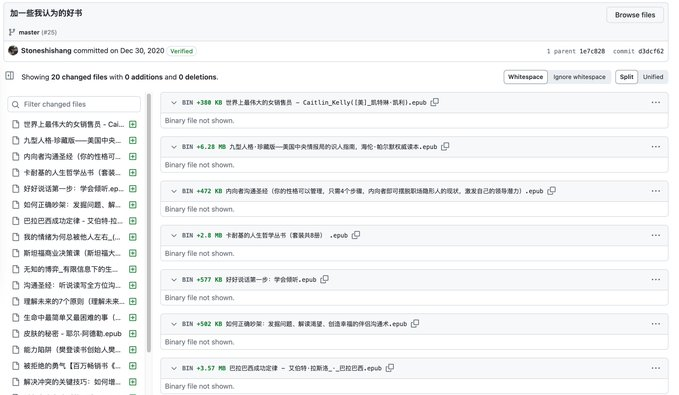The image size is (679, 395).
Task: Open pull request #25 link
Action: coord(50,32)
